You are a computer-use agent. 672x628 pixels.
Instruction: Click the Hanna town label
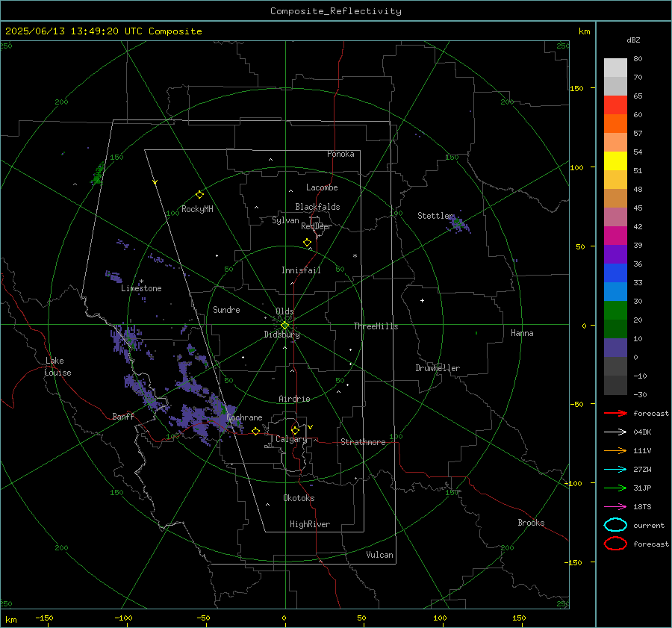(x=522, y=333)
